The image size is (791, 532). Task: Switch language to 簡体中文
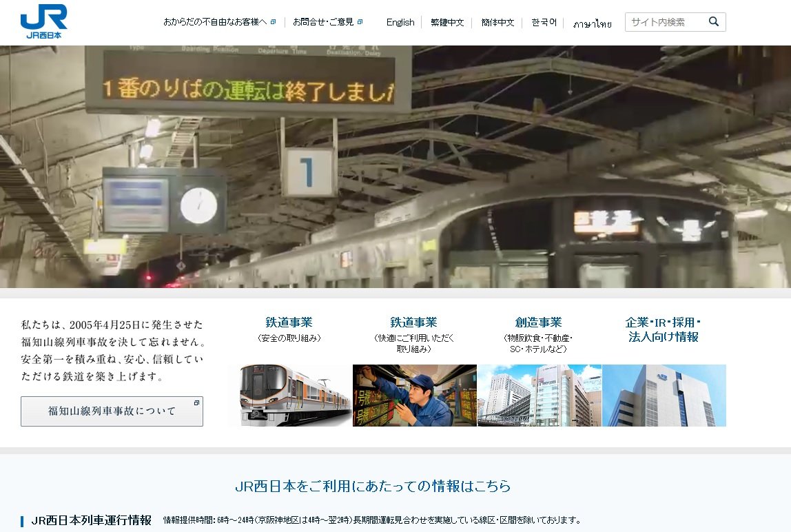tap(497, 22)
